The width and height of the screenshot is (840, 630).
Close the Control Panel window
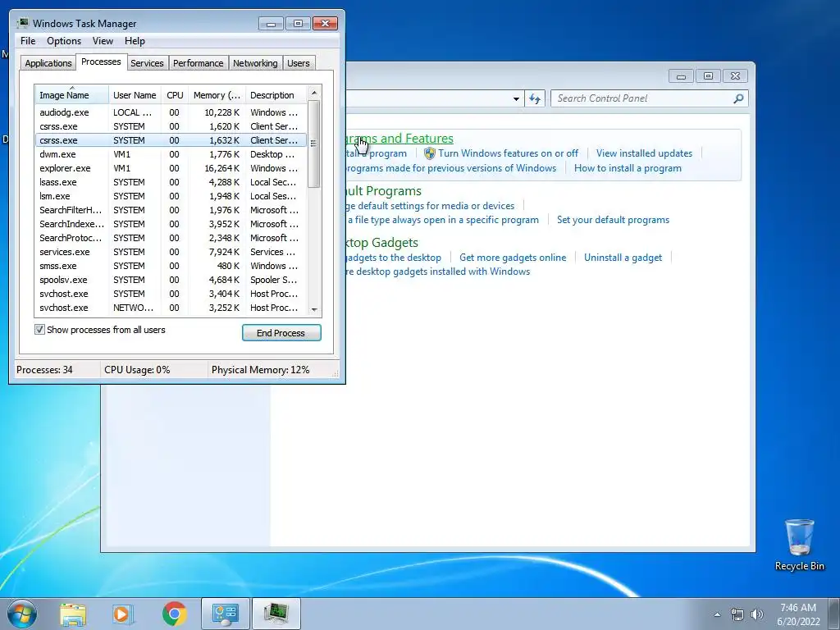[x=735, y=76]
